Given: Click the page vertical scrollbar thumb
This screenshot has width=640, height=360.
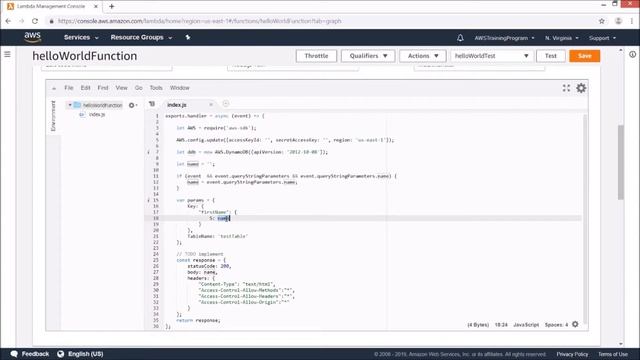Looking at the screenshot, I should [621, 162].
